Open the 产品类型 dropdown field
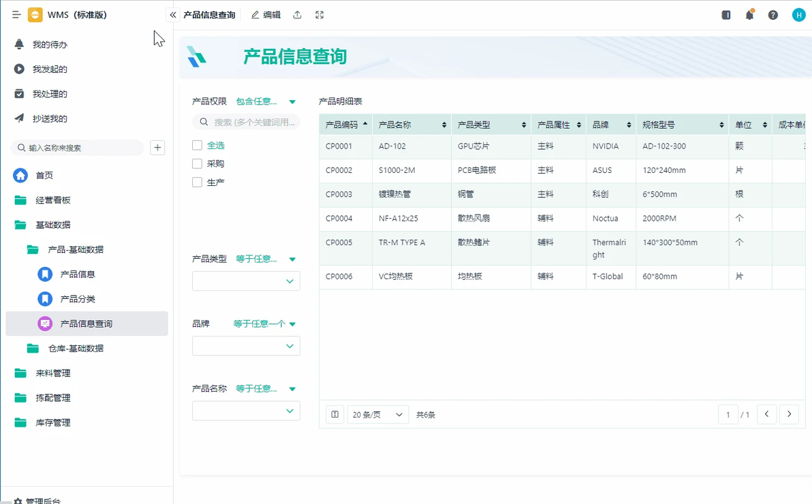812x504 pixels. (246, 281)
